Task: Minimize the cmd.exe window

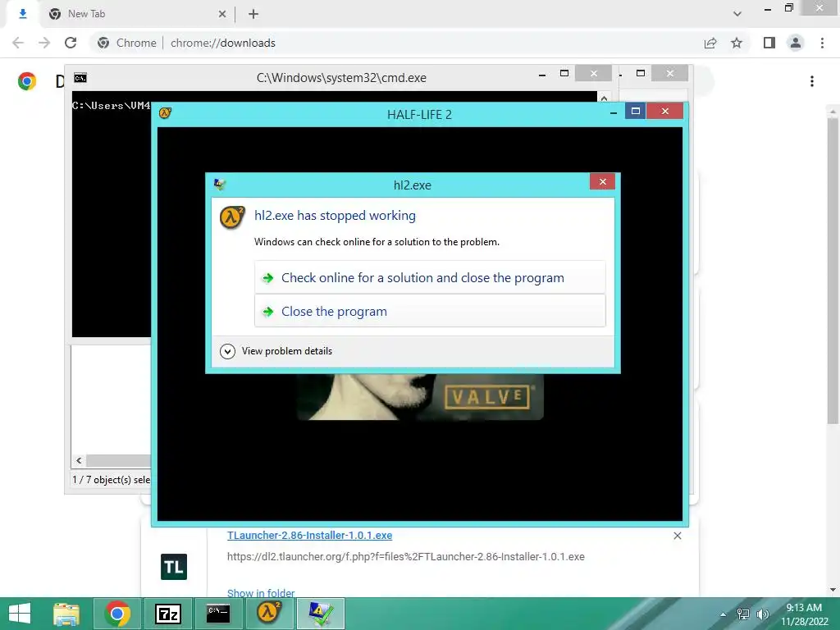Action: [x=542, y=75]
